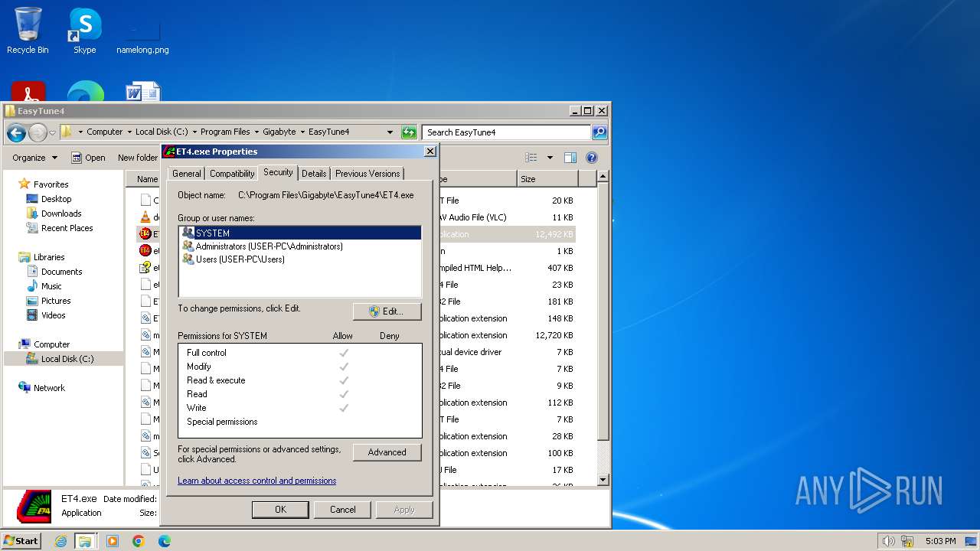Select the VLC cone audio file icon
Viewport: 980px width, 551px height.
tap(145, 217)
